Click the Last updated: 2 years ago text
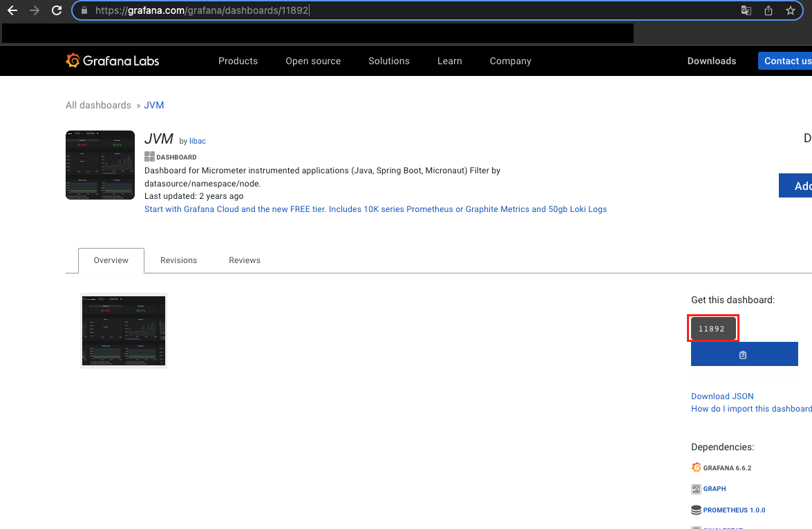This screenshot has width=812, height=529. [x=193, y=196]
